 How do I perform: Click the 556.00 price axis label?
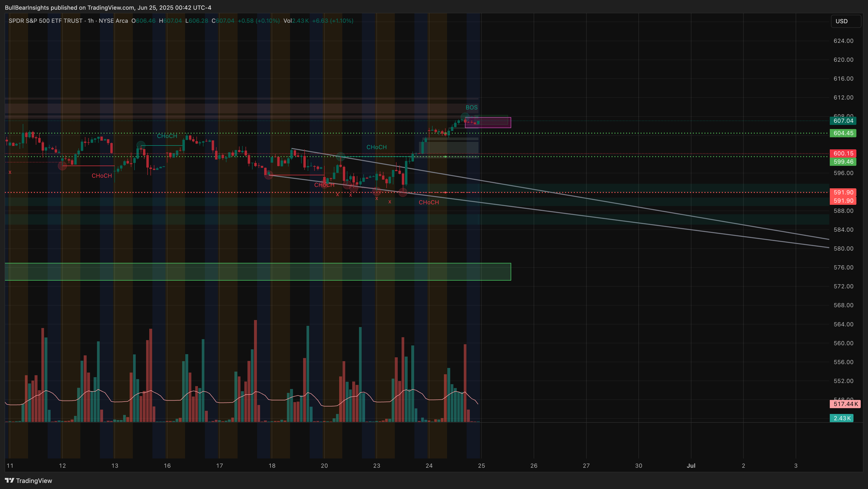point(843,362)
